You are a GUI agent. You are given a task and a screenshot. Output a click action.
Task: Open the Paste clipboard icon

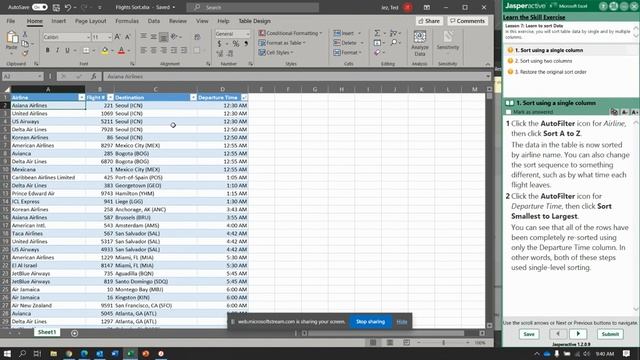12,38
